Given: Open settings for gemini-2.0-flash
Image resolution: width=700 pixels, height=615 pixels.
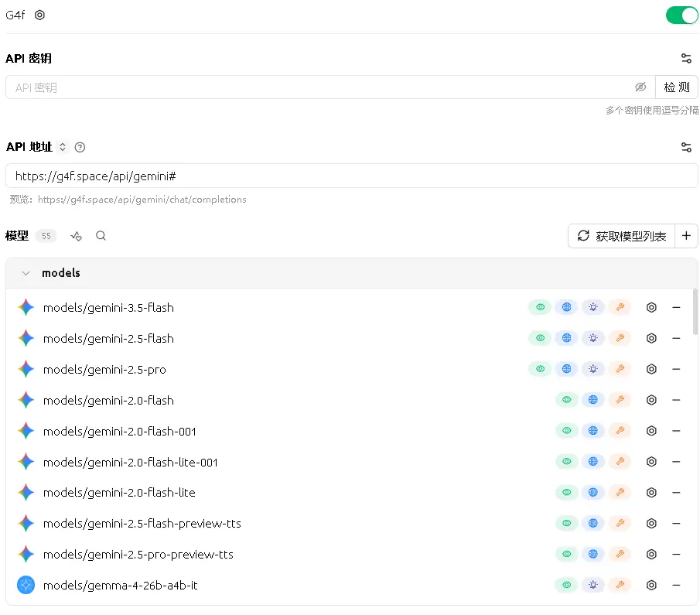Looking at the screenshot, I should tap(651, 400).
